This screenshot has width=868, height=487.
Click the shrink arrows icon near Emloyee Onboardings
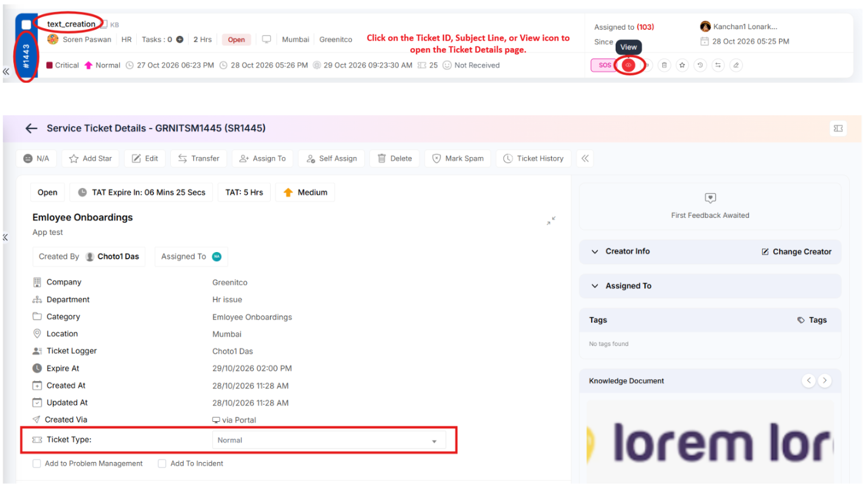pos(551,221)
